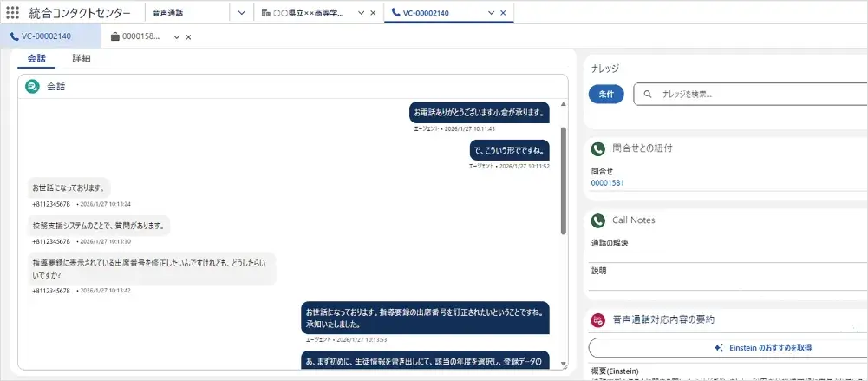Viewport: 868px width, 381px height.
Task: Close the 0000158 subtab
Action: coord(188,37)
